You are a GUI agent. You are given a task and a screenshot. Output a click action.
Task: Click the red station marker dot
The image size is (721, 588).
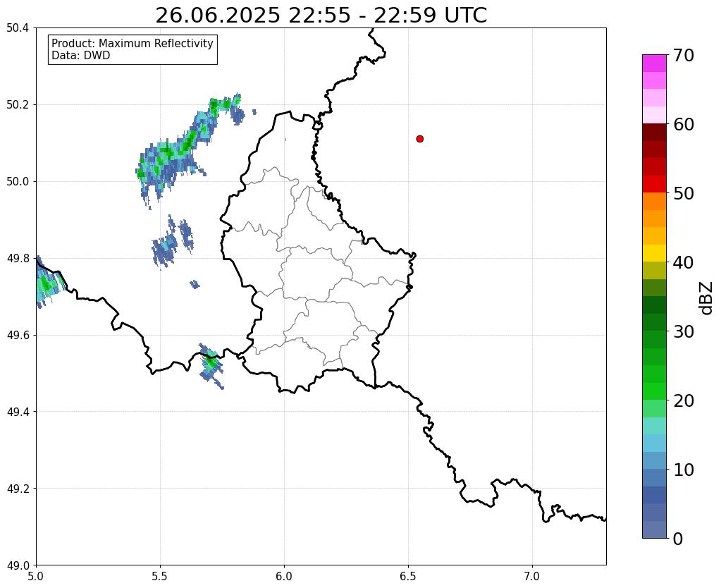(x=420, y=139)
